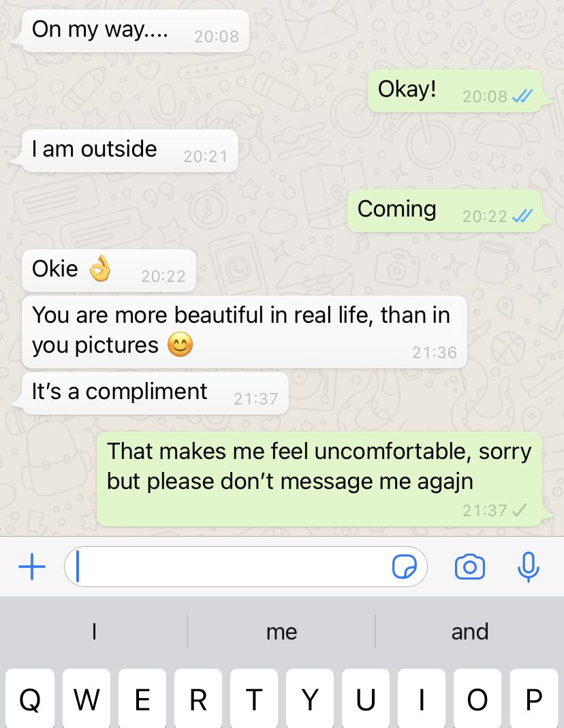Choose the 'and' keyboard suggestion

pos(470,631)
